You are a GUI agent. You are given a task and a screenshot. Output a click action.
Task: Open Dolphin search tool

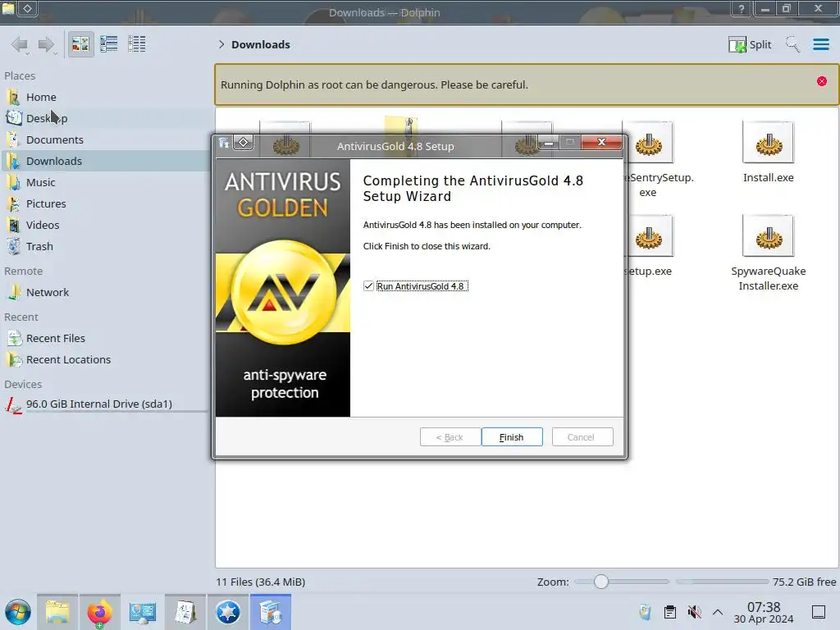792,44
